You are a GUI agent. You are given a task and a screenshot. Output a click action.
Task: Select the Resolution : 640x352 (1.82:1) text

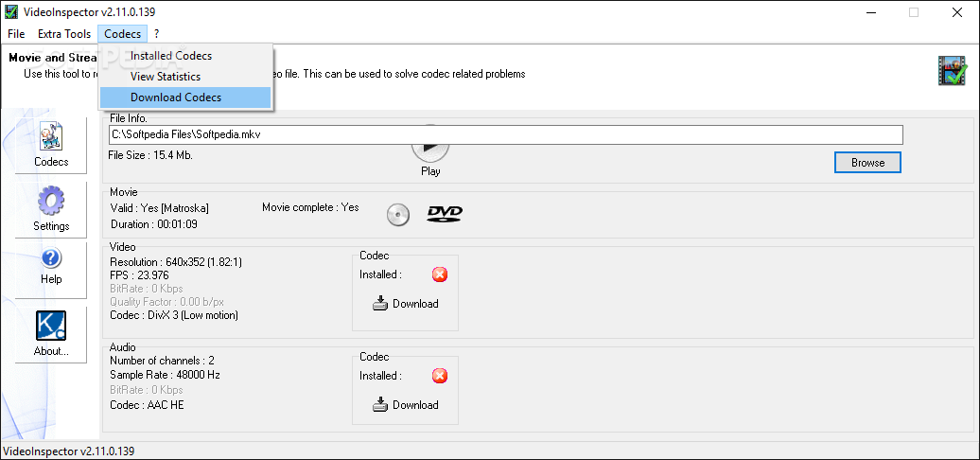(176, 262)
